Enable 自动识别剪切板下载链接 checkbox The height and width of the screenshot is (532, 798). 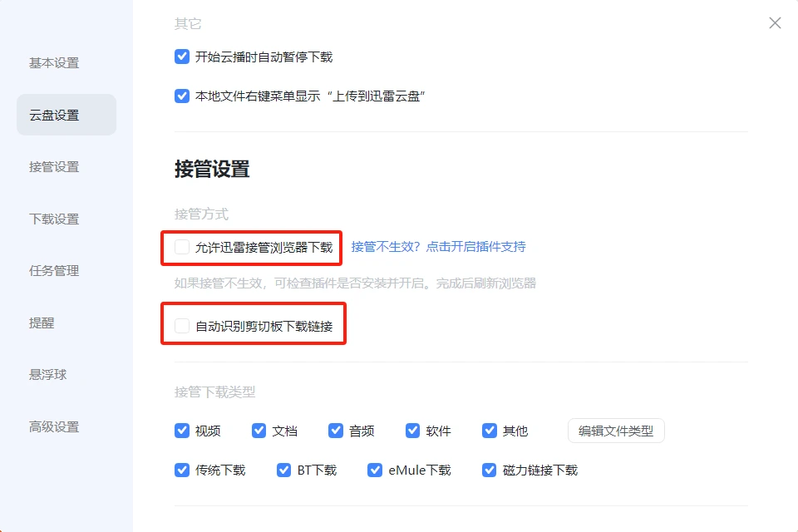click(182, 326)
